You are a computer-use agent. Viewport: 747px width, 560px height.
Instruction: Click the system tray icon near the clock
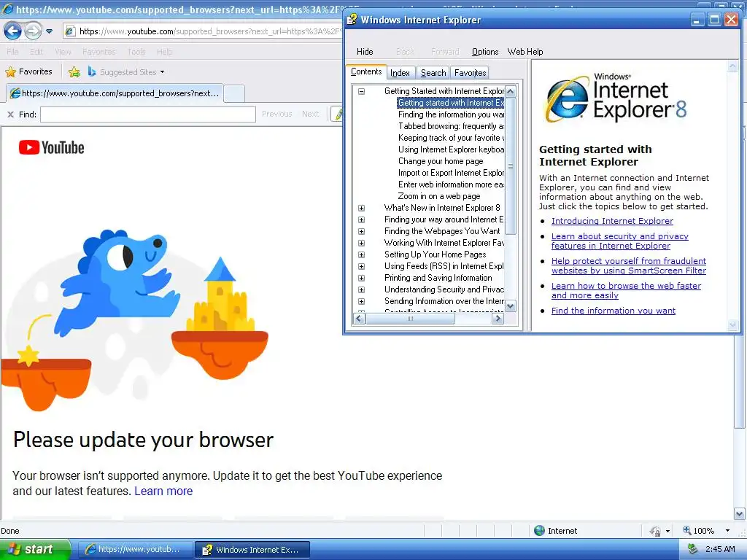point(693,549)
